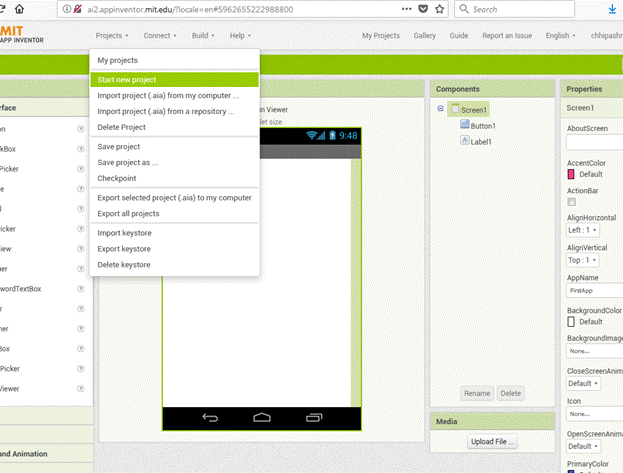This screenshot has height=473, width=623.
Task: Open the BackgroundColor swatch
Action: (571, 322)
